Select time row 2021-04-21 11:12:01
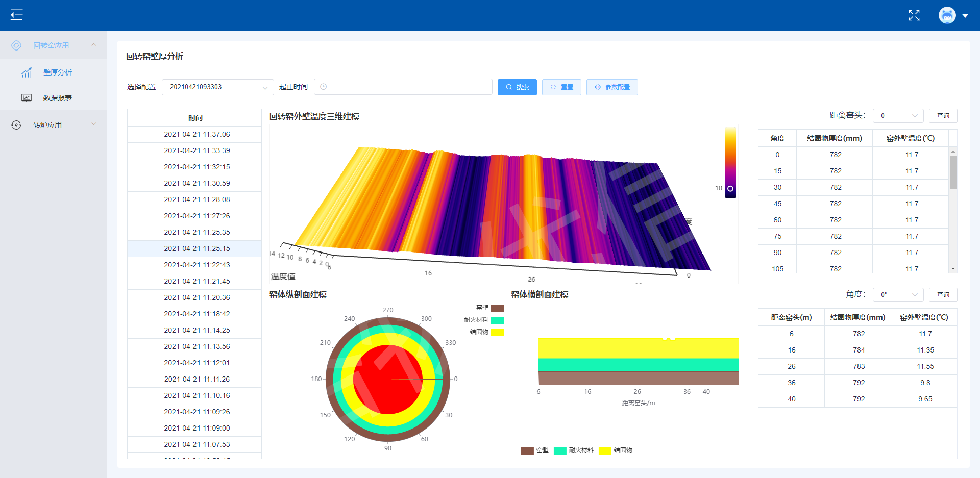The image size is (980, 478). click(194, 363)
